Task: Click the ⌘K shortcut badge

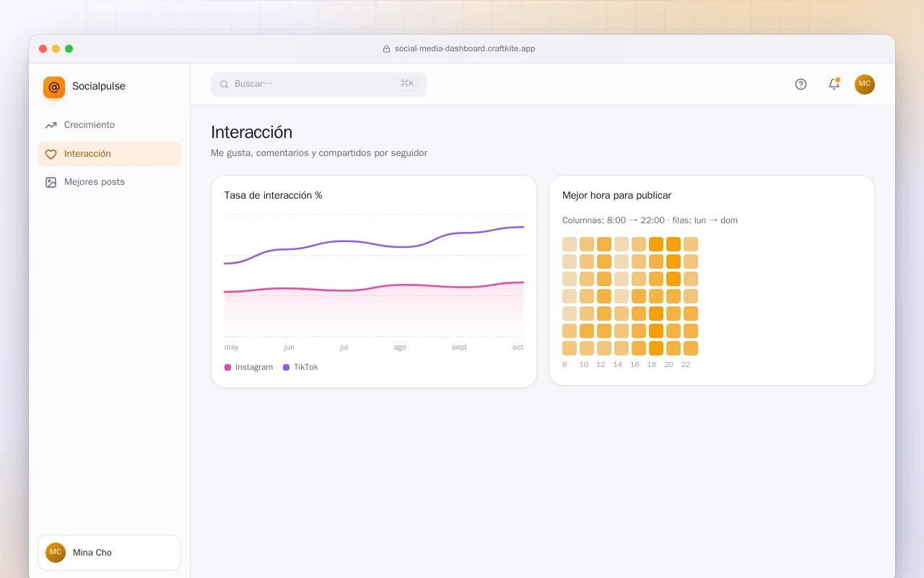Action: pos(407,84)
